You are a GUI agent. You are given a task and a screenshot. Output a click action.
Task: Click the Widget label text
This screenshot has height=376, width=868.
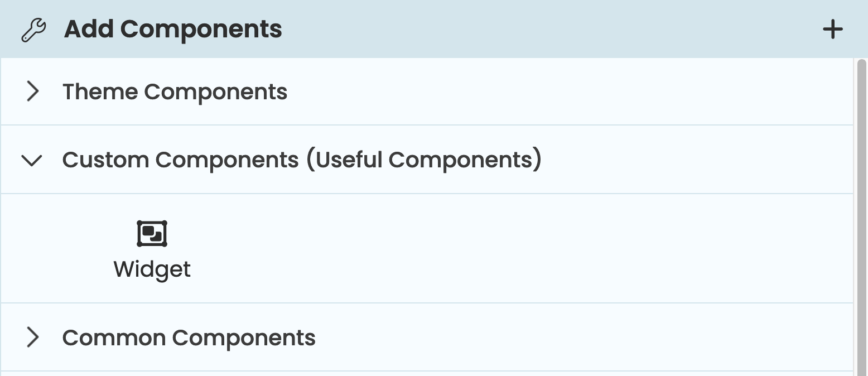point(152,269)
